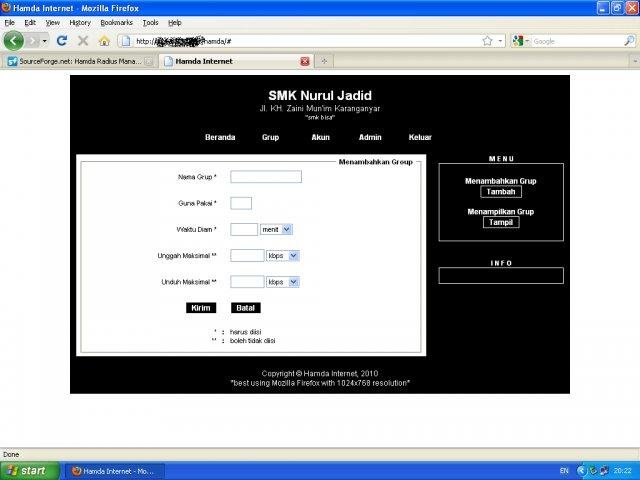This screenshot has height=480, width=640.
Task: Click the EN language indicator in tray
Action: (564, 471)
